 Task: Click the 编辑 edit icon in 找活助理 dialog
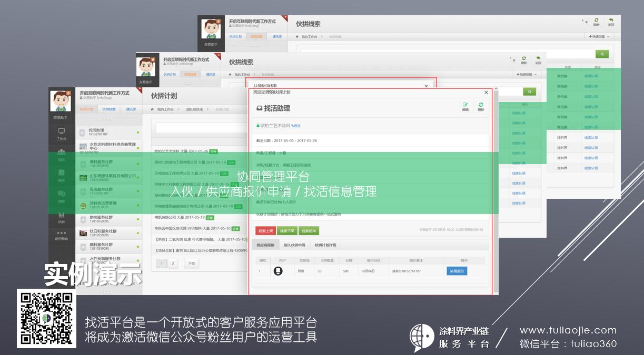point(465,106)
